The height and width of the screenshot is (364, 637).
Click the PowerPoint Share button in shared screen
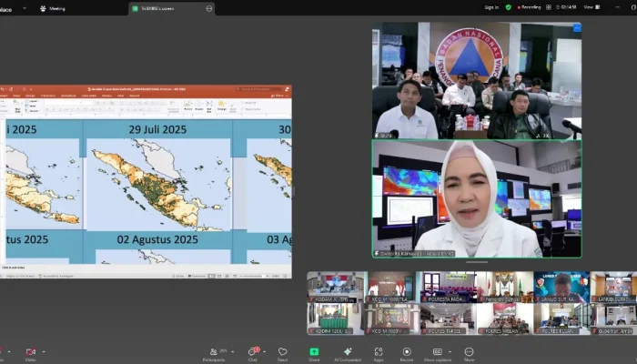pos(278,96)
